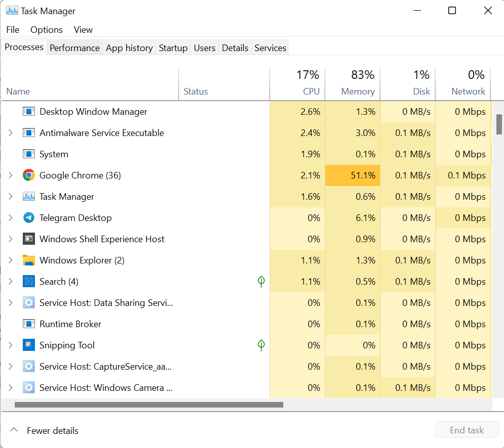Switch to the App history tab
Image resolution: width=504 pixels, height=448 pixels.
[x=129, y=48]
